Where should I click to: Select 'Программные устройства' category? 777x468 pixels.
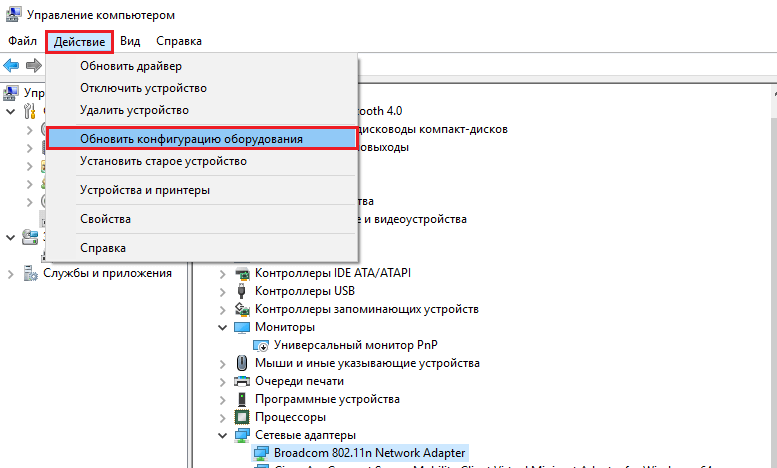[322, 399]
